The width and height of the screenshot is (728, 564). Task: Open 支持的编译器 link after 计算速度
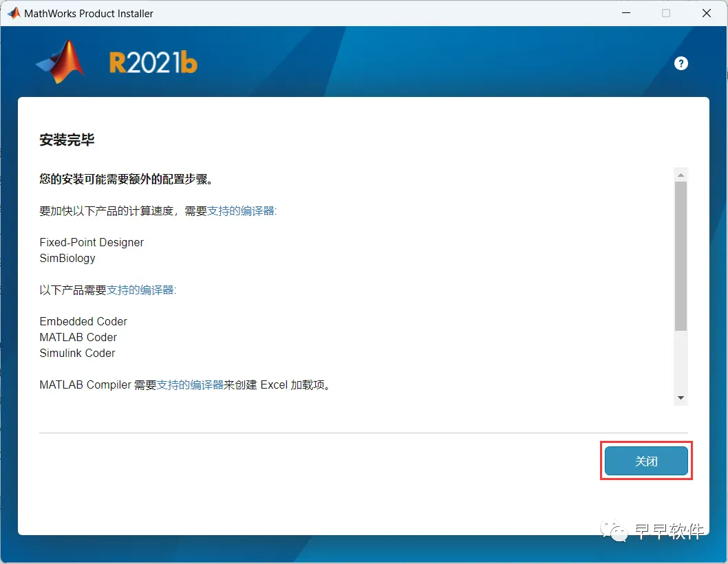pyautogui.click(x=241, y=210)
